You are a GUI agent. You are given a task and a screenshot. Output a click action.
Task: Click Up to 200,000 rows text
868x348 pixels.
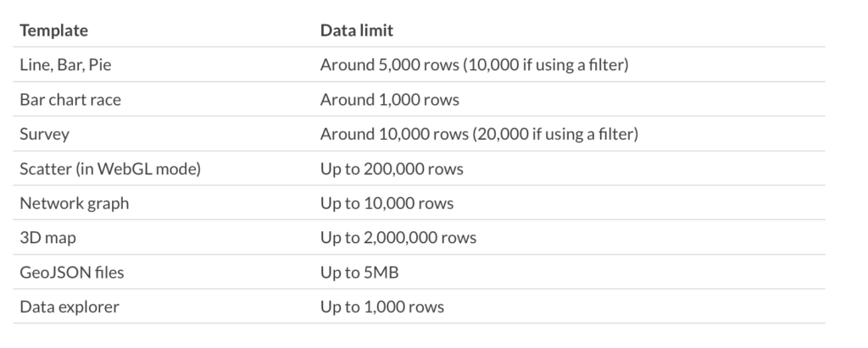[392, 168]
